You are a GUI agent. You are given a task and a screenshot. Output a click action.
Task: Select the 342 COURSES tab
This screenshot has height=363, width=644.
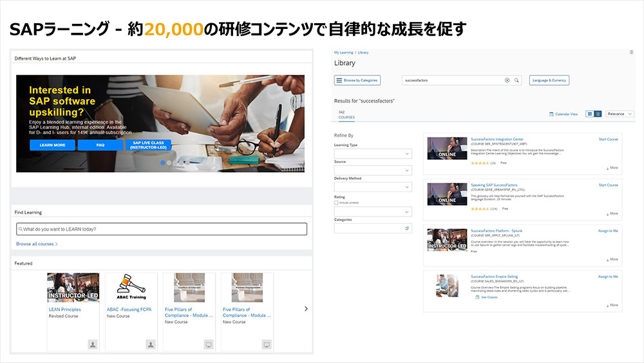(346, 115)
